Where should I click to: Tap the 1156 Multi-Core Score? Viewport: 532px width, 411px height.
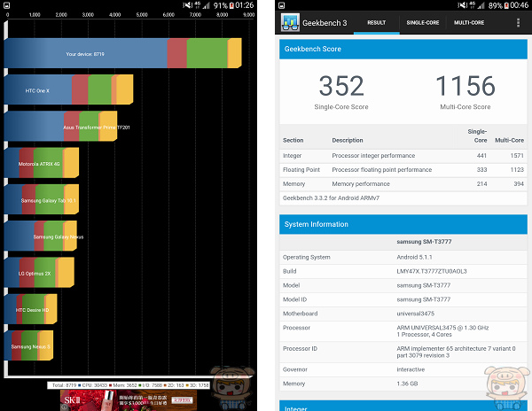coord(465,86)
